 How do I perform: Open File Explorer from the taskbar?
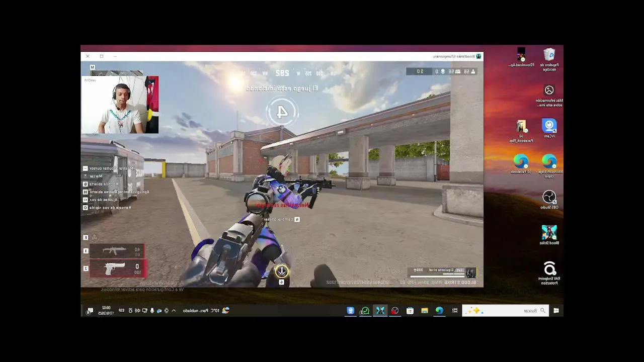425,311
